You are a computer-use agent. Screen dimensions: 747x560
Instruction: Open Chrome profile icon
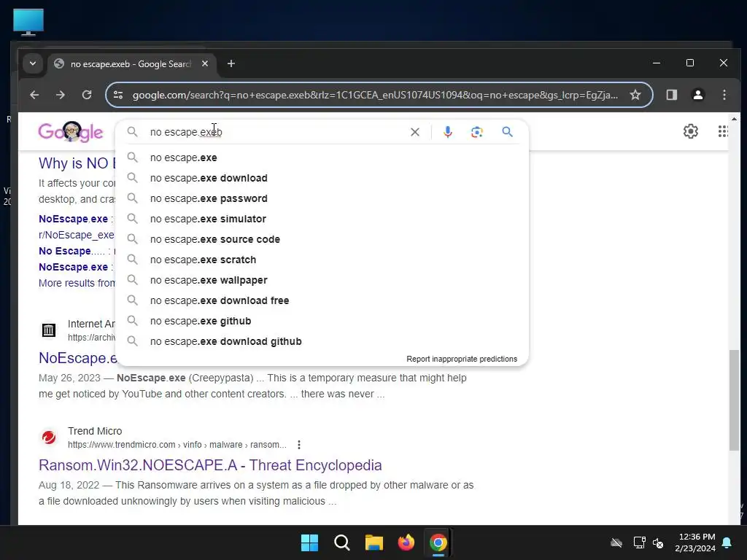(698, 95)
